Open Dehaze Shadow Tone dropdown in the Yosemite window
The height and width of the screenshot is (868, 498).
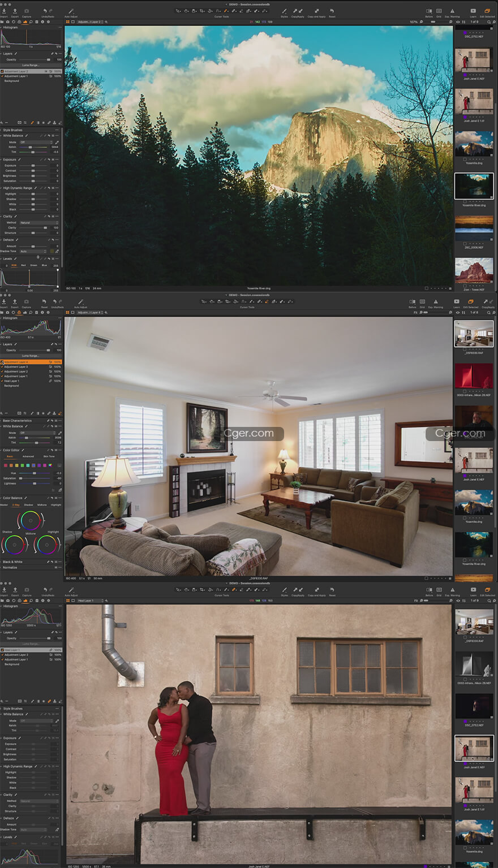click(x=33, y=251)
